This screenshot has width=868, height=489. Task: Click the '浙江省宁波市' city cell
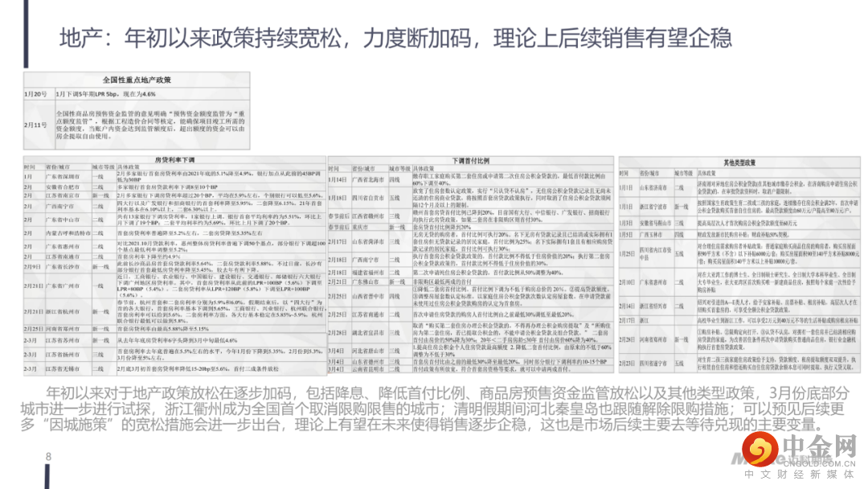(x=655, y=207)
